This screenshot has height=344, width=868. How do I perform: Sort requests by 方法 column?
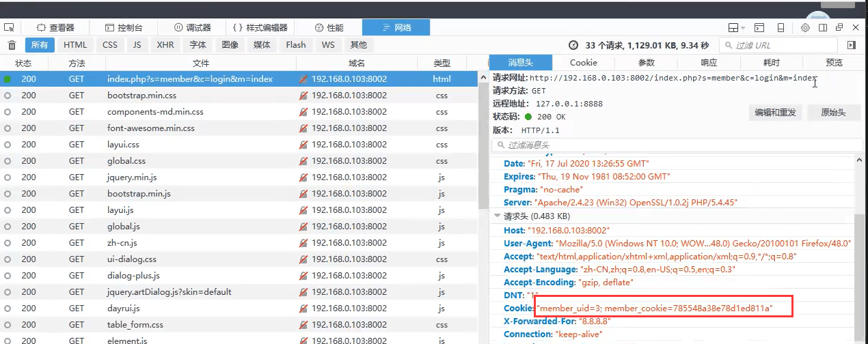pyautogui.click(x=77, y=63)
